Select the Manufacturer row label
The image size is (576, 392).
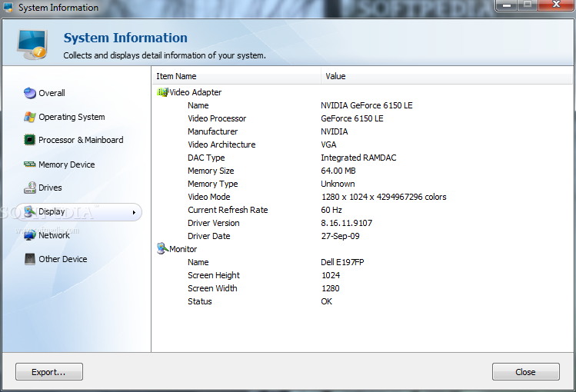[213, 131]
